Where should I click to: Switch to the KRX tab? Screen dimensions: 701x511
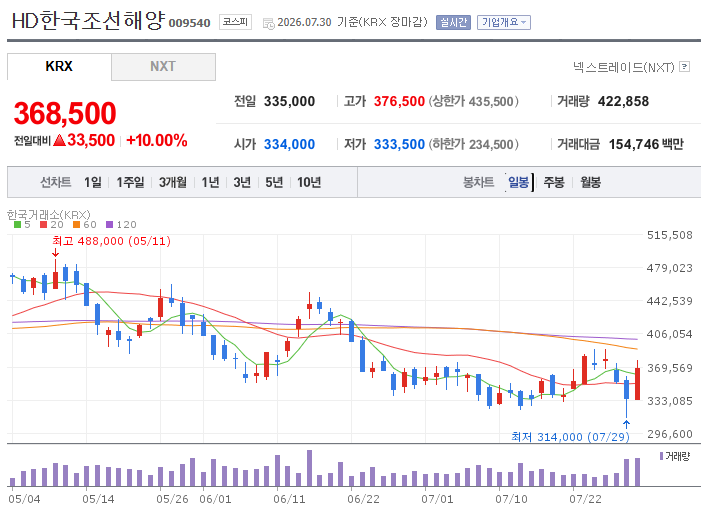pyautogui.click(x=59, y=67)
